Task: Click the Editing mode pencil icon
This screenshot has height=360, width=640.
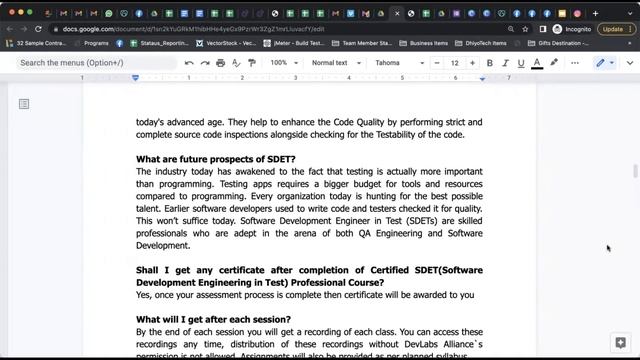Action: pyautogui.click(x=600, y=63)
